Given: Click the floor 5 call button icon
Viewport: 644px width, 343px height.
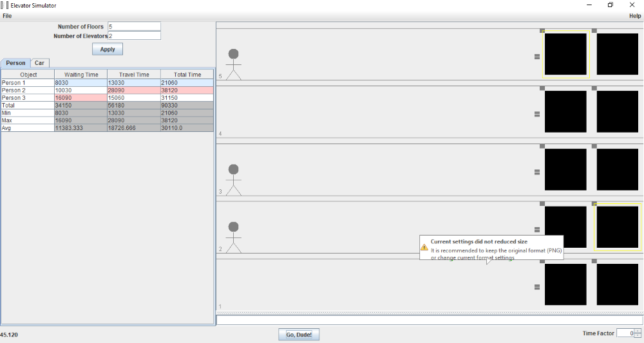Looking at the screenshot, I should coord(537,57).
